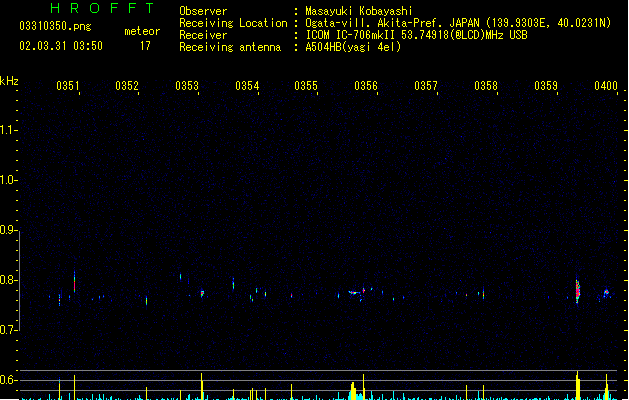Click the A504HB(yagi 4el) antenna text
Image resolution: width=629 pixels, height=400 pixels.
pyautogui.click(x=353, y=47)
